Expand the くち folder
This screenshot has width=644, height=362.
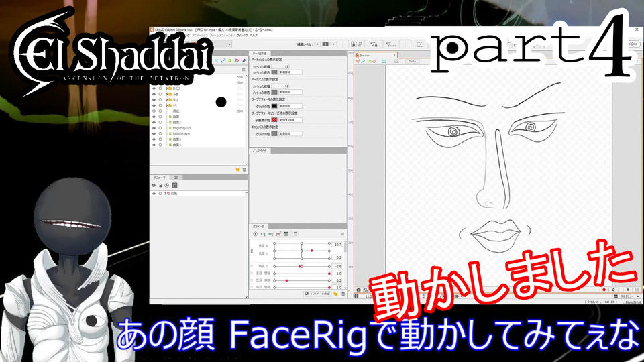167,105
